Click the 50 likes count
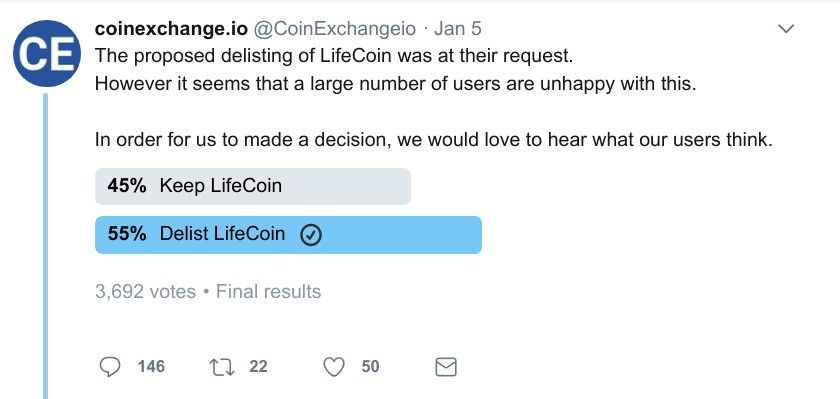840x399 pixels. click(x=370, y=367)
